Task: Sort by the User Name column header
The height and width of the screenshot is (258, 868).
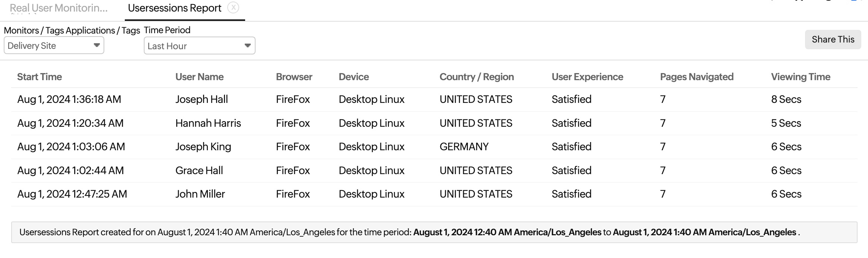Action: 199,76
